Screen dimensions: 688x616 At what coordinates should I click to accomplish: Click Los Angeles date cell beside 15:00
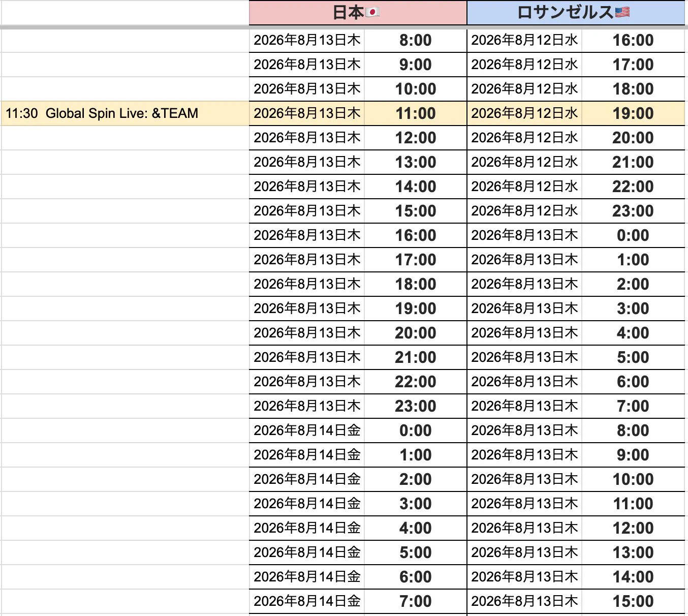coord(524,601)
